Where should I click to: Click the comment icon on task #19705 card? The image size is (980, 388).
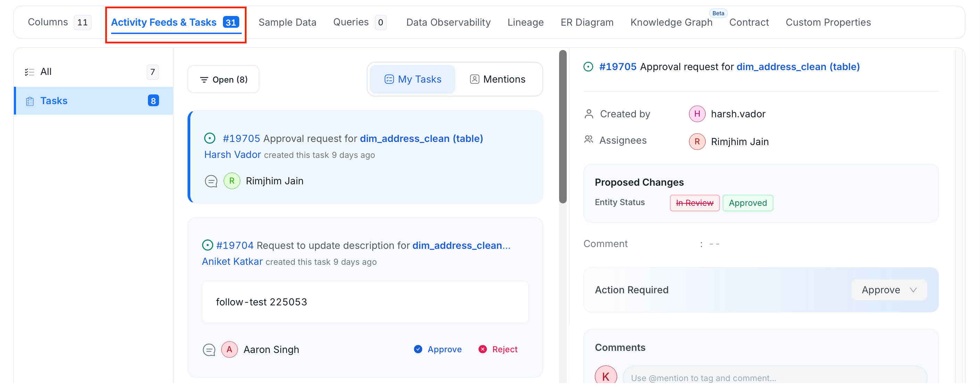pos(211,181)
